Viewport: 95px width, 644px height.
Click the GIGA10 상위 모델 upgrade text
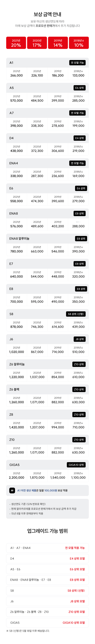click(73, 623)
